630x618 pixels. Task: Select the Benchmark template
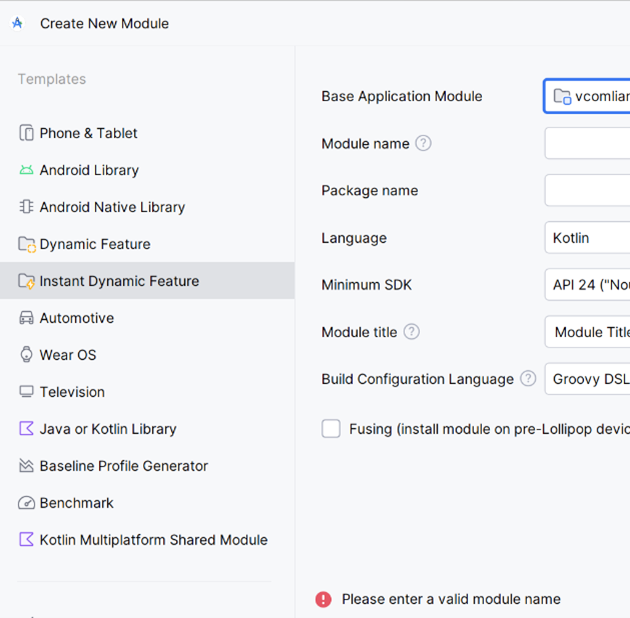147,503
